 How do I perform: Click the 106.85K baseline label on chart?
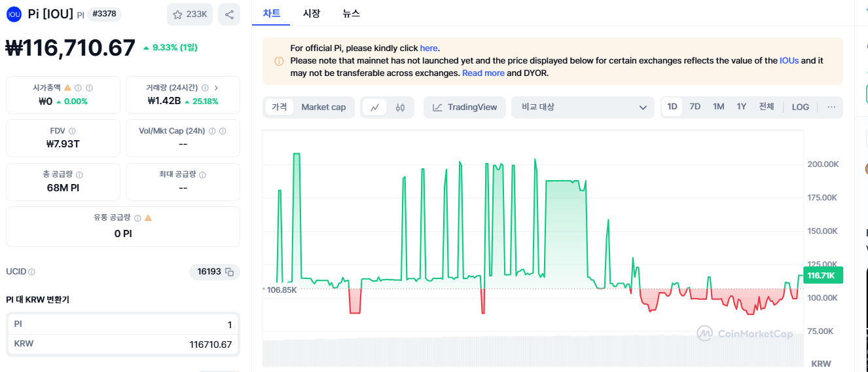tap(281, 289)
